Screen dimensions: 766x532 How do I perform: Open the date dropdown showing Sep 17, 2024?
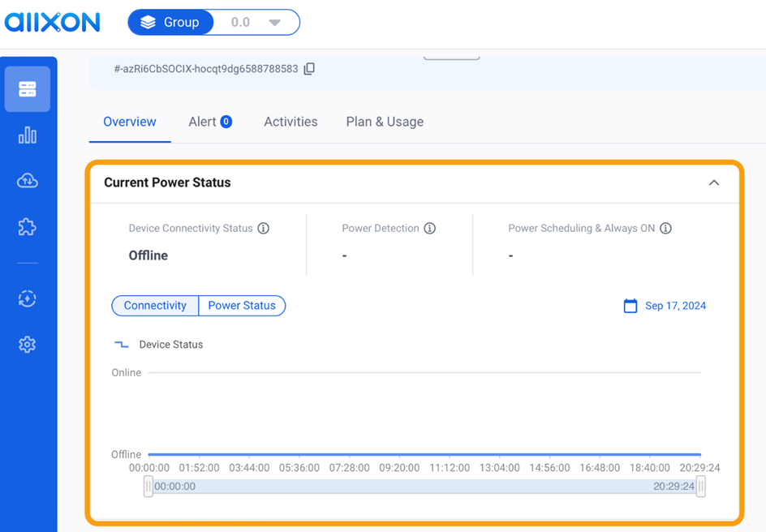point(673,306)
